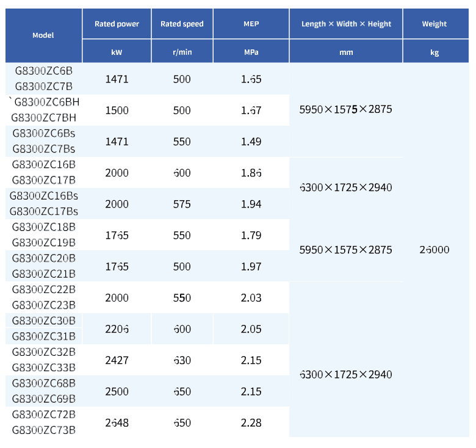Click the Model column header
Image resolution: width=476 pixels, height=448 pixels.
point(43,35)
